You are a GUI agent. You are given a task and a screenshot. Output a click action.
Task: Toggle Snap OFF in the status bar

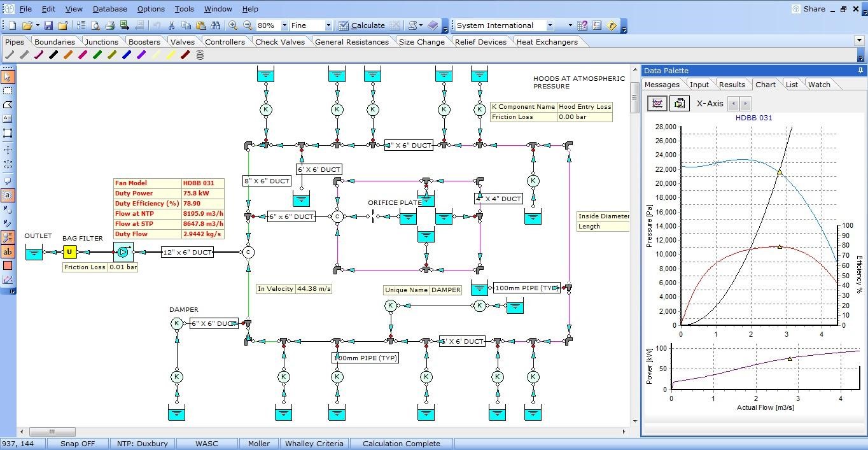pos(78,444)
